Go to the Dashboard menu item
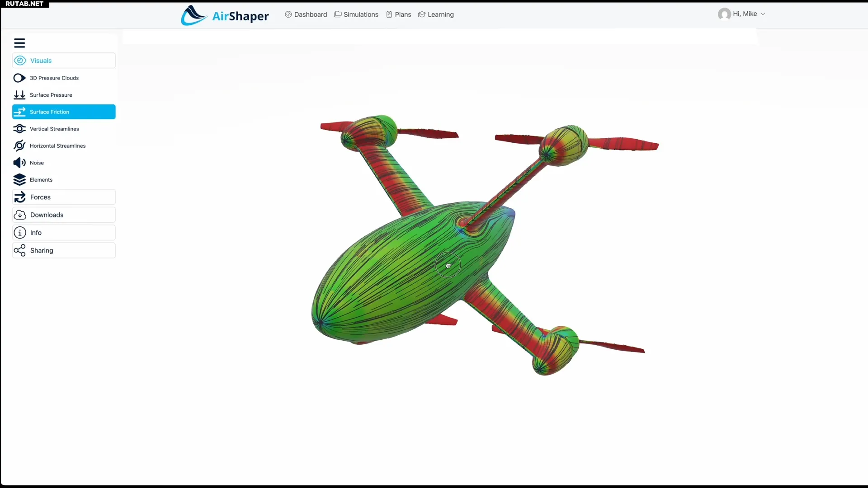Image resolution: width=868 pixels, height=488 pixels. point(306,14)
